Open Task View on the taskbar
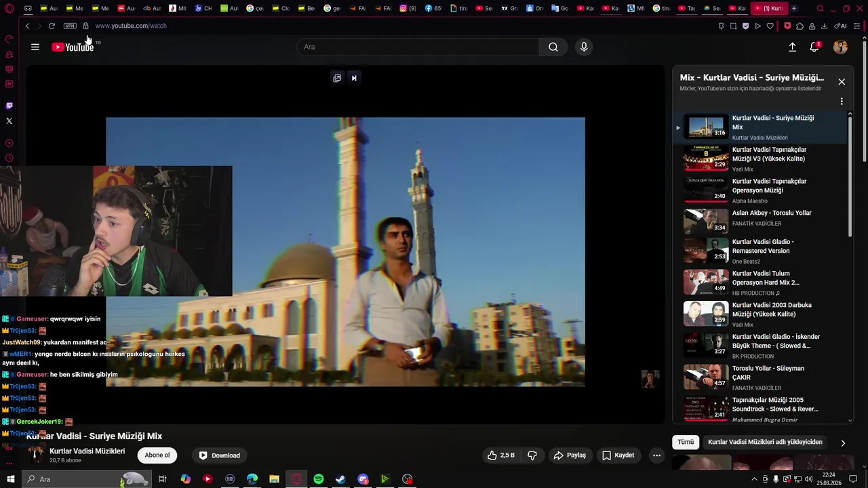Viewport: 868px width, 488px height. [x=163, y=479]
